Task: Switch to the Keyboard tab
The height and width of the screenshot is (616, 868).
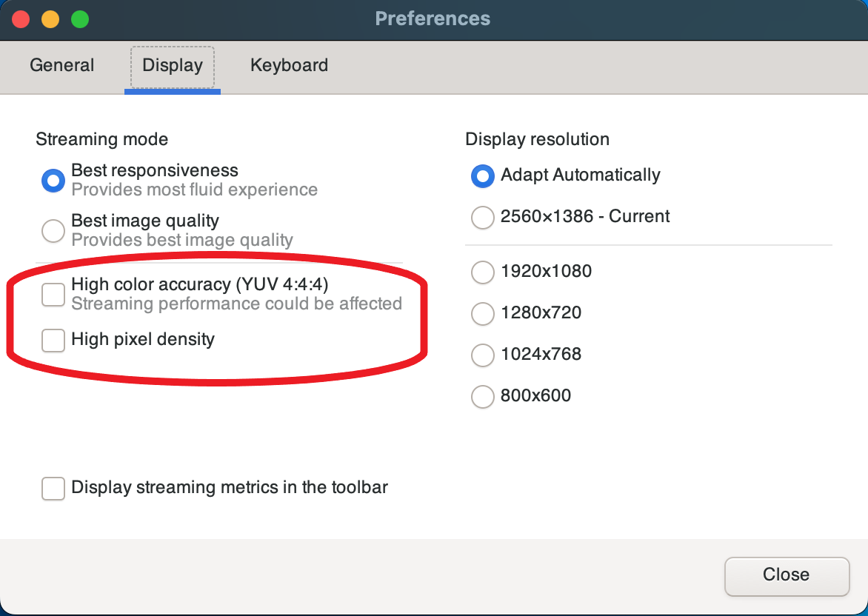Action: point(289,65)
